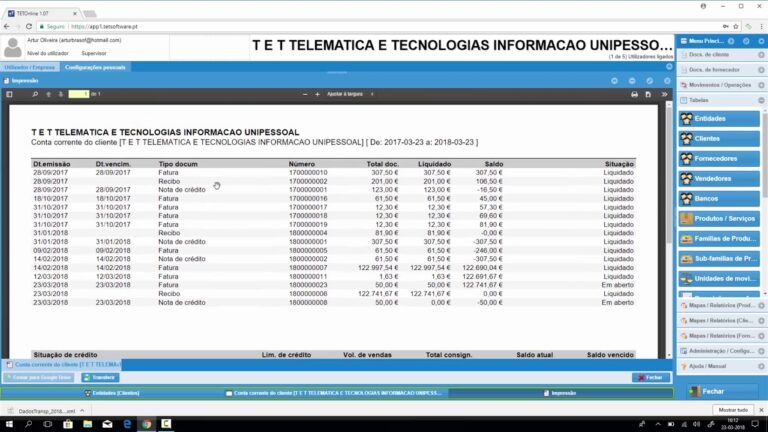This screenshot has height=432, width=768.
Task: Zoom in the PDF with plus icon
Action: coord(317,94)
